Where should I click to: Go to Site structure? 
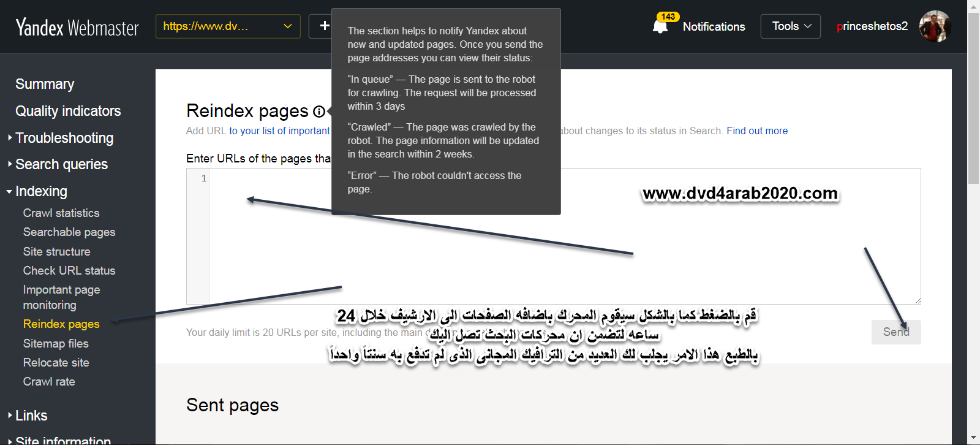coord(56,251)
